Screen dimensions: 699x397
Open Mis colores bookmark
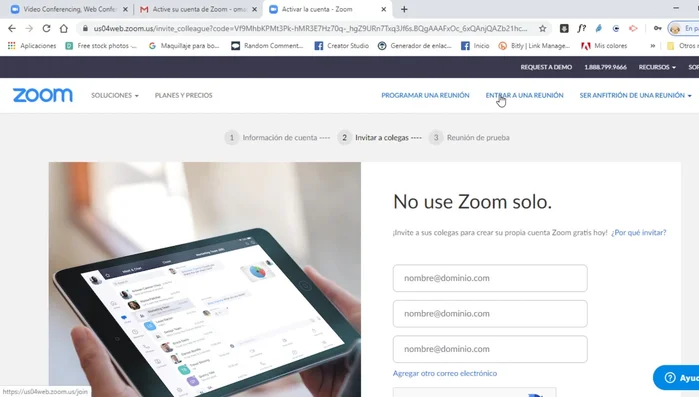(x=604, y=45)
